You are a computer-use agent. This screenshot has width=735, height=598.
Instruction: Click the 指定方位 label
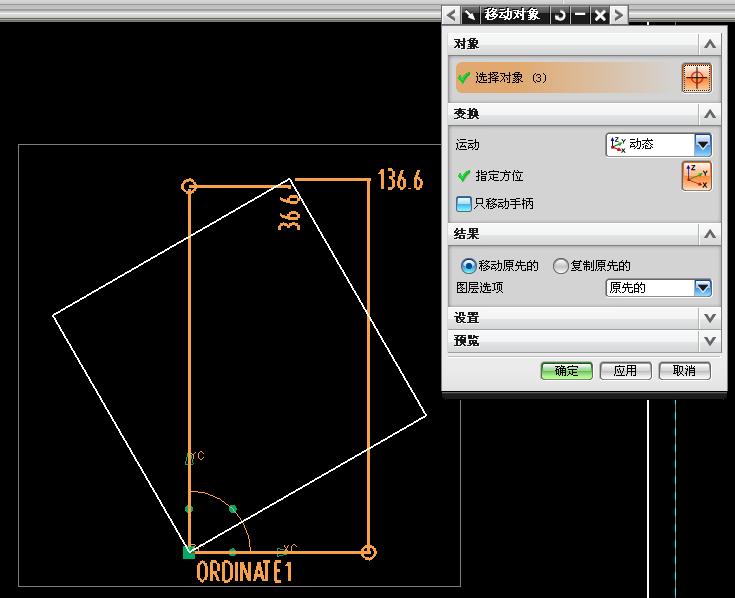point(499,176)
